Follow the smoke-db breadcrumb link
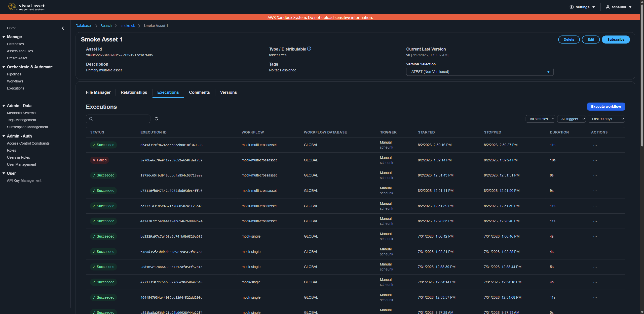This screenshot has width=644, height=314. 127,26
